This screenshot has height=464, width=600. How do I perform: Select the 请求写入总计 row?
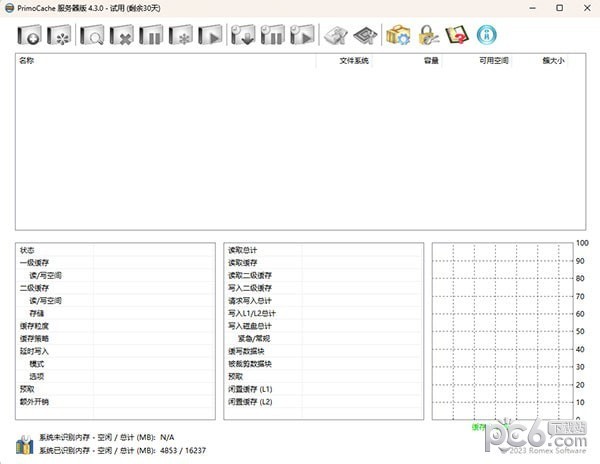(x=324, y=301)
